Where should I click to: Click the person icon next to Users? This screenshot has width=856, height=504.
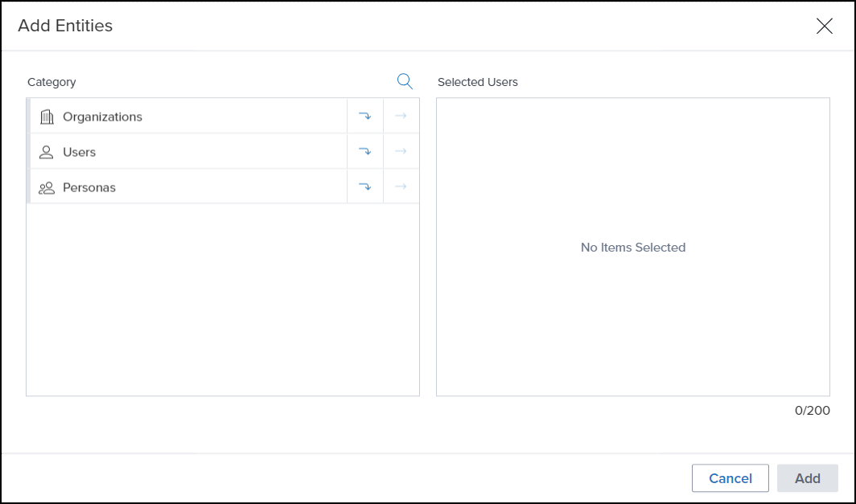[x=47, y=152]
